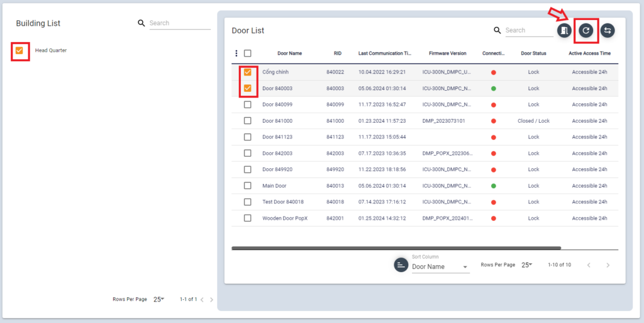The image size is (644, 323).
Task: Uncheck the Head Quarter building checkbox
Action: click(x=19, y=50)
